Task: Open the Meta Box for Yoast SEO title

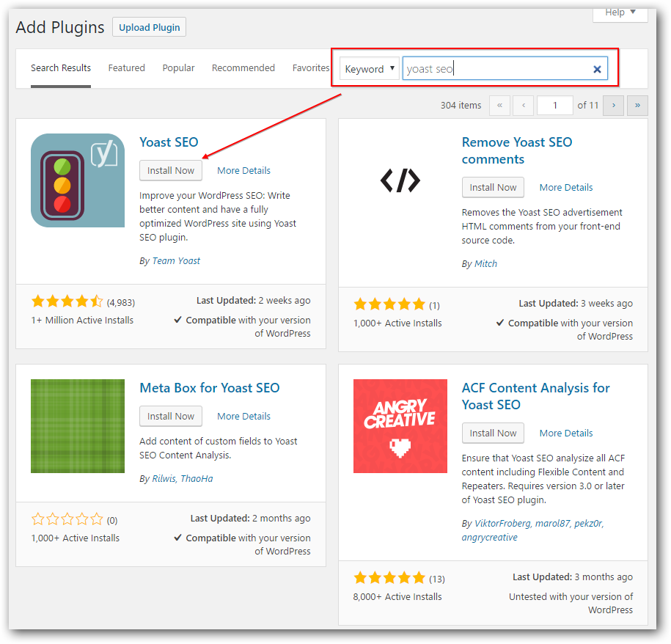Action: point(210,388)
